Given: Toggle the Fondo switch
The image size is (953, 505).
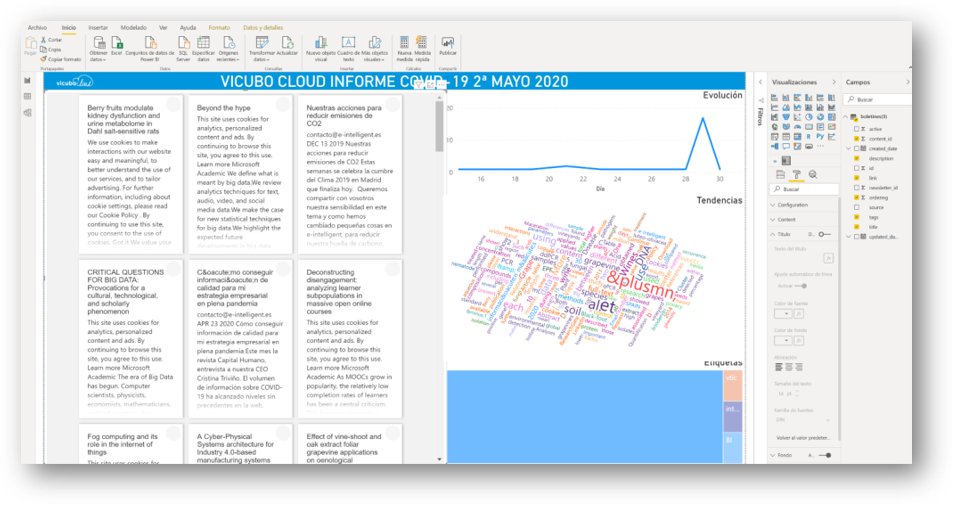Looking at the screenshot, I should click(824, 455).
